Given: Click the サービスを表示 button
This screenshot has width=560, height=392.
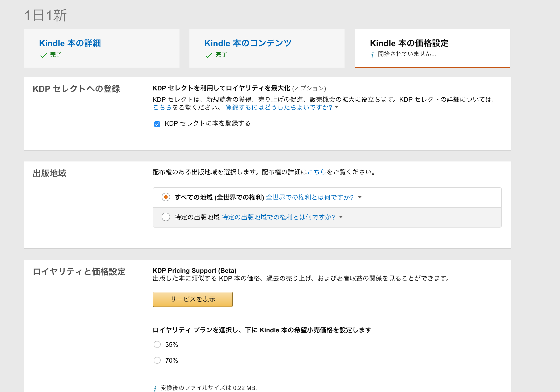Looking at the screenshot, I should coord(192,299).
